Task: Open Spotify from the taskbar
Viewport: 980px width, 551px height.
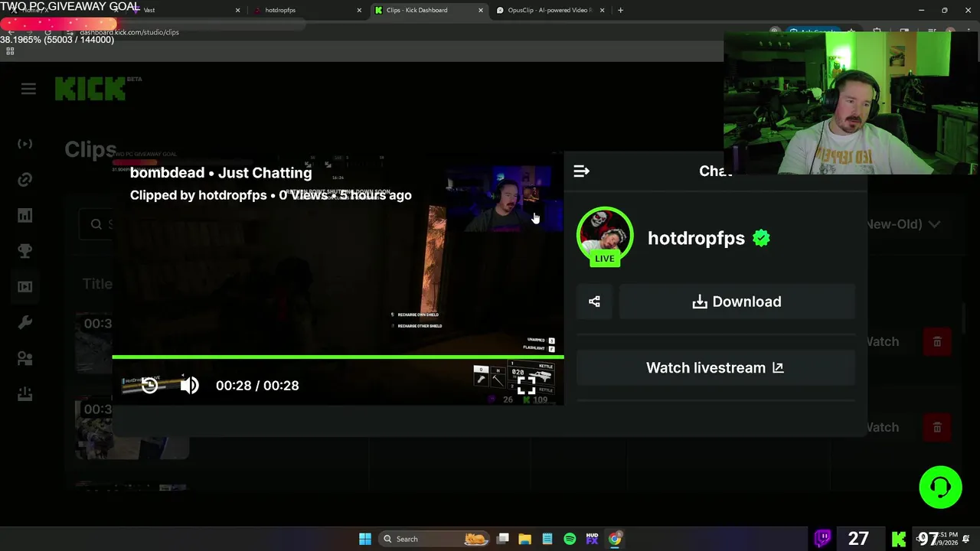Action: tap(570, 539)
